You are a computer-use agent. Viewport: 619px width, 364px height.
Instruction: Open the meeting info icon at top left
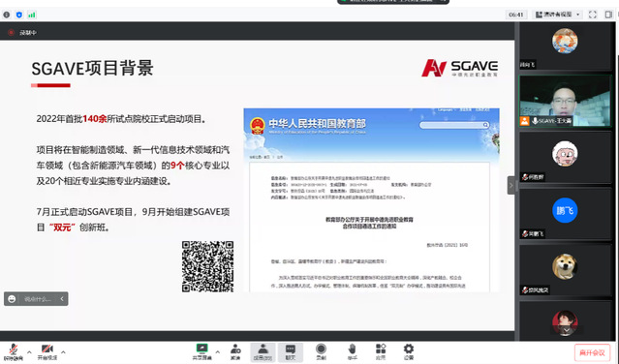(x=7, y=15)
